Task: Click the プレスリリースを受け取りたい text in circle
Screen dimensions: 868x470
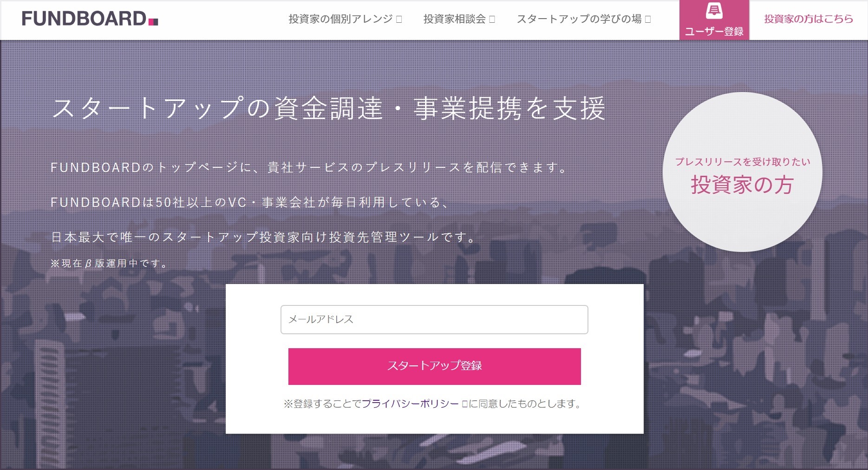Action: [742, 162]
